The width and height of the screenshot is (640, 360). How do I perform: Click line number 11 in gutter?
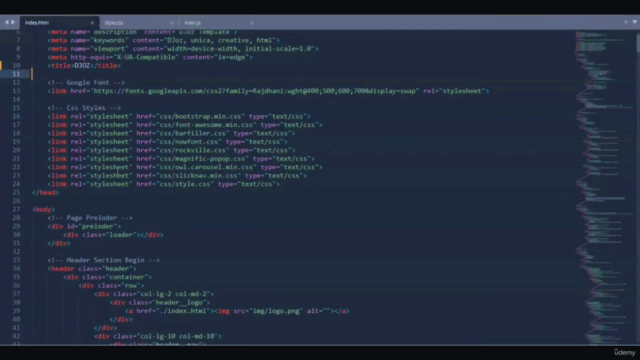click(16, 74)
